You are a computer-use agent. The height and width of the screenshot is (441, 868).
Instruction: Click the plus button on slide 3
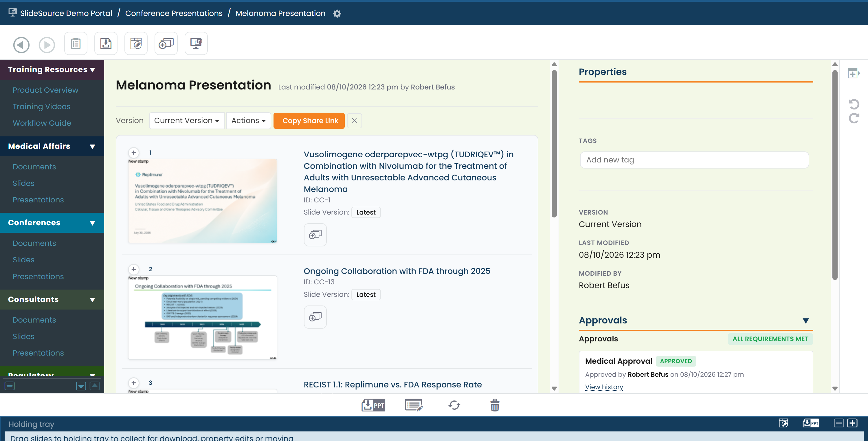pos(134,383)
